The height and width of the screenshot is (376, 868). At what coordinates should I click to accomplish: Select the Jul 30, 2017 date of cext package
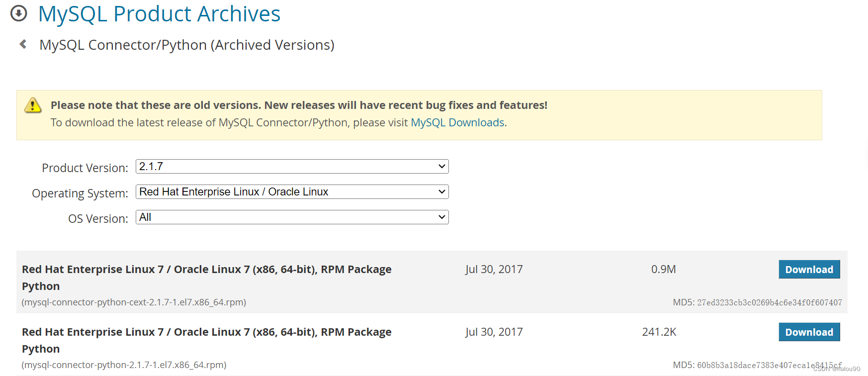(x=494, y=269)
